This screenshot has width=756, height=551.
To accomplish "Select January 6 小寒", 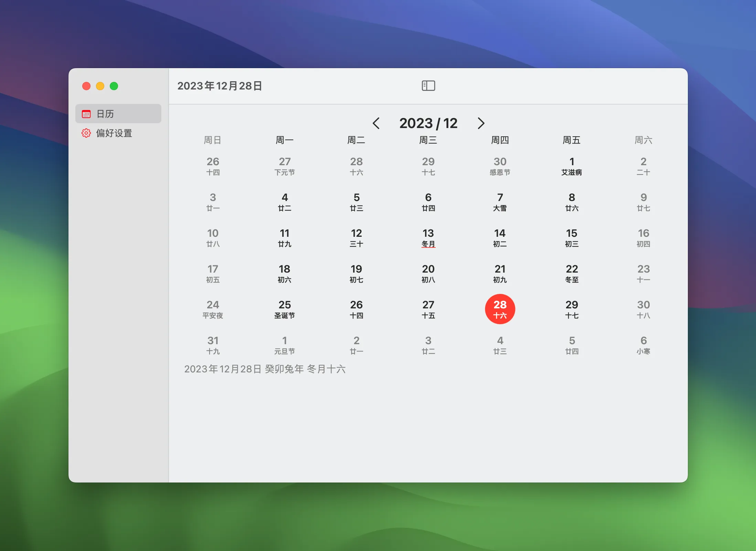I will pos(643,345).
